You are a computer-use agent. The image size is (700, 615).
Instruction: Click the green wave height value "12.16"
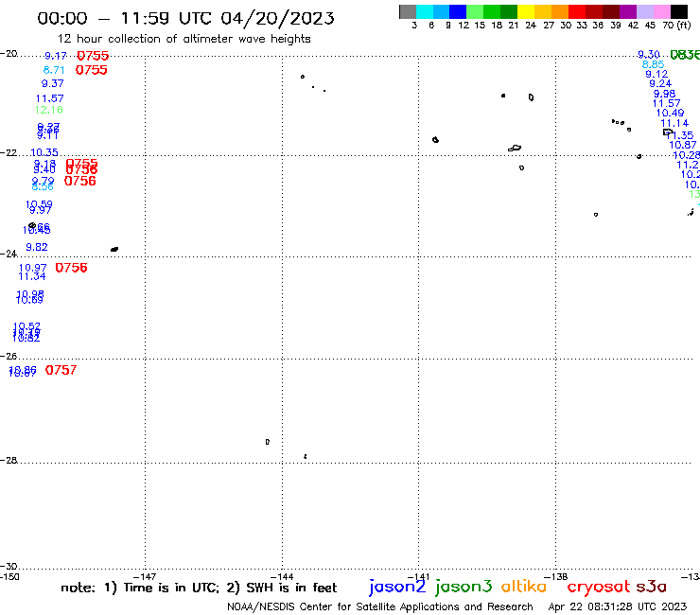48,110
